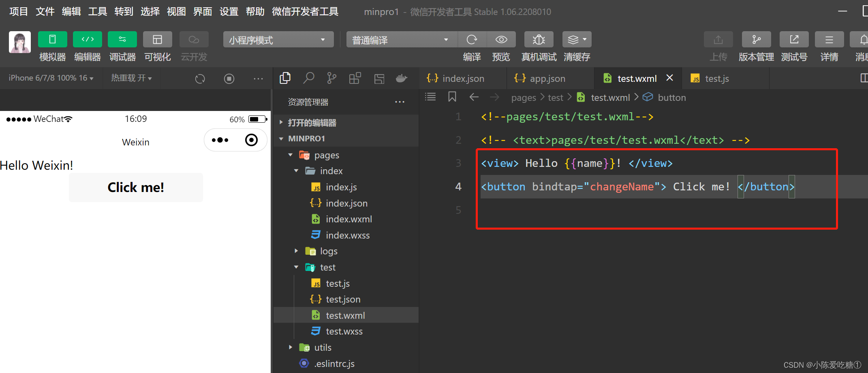The image size is (868, 373).
Task: Toggle the 调试器 debugger panel button
Action: click(122, 39)
